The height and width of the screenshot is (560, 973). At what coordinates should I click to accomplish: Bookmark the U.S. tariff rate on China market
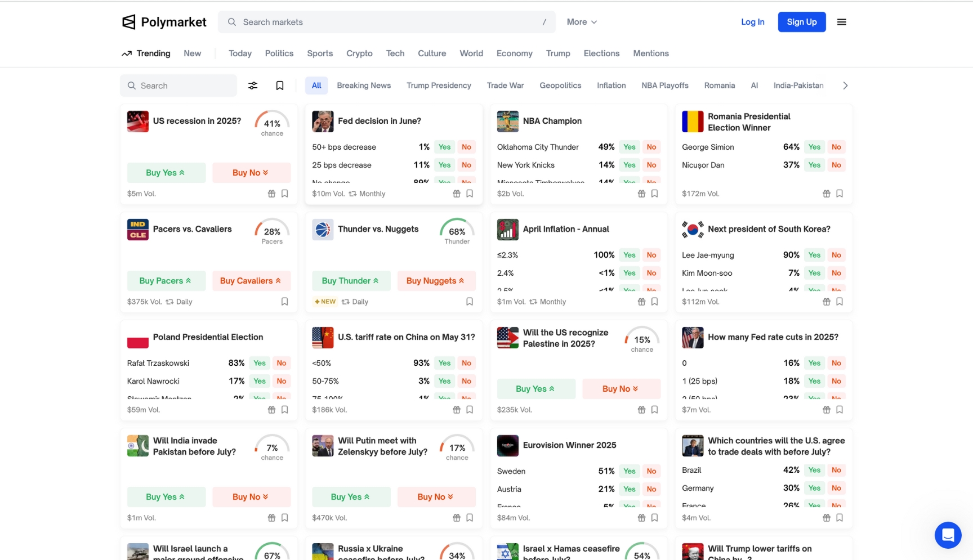pyautogui.click(x=470, y=410)
